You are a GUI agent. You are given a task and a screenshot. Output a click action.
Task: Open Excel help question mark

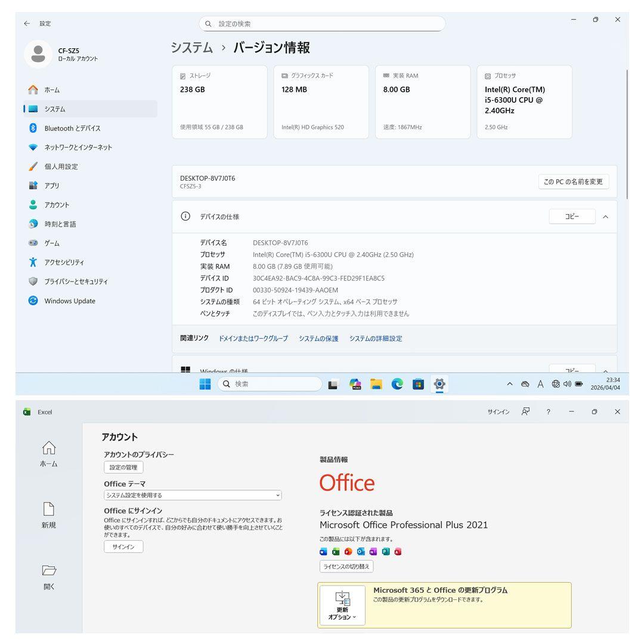pos(549,411)
